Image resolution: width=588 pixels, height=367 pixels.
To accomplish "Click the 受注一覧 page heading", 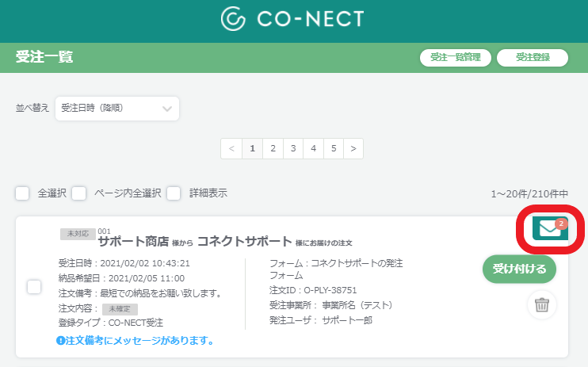I will click(44, 57).
